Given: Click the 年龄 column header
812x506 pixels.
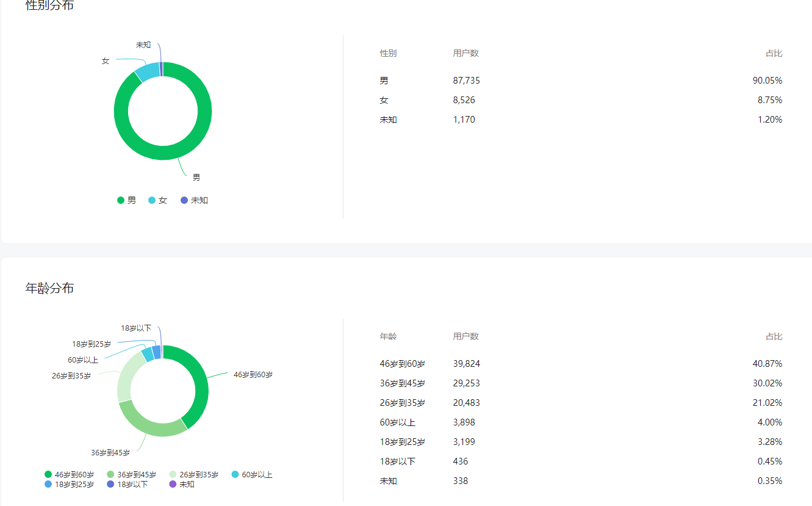Looking at the screenshot, I should tap(388, 336).
